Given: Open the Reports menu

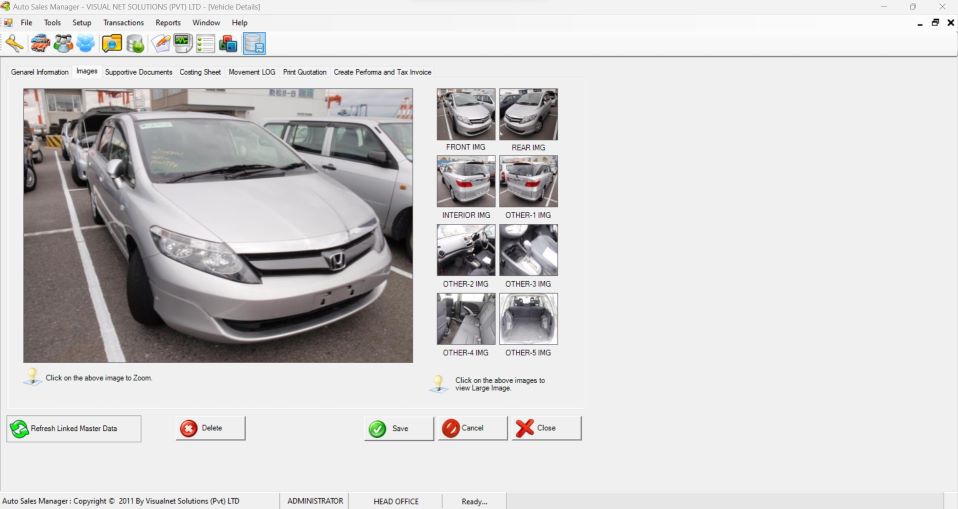Looking at the screenshot, I should coord(168,22).
